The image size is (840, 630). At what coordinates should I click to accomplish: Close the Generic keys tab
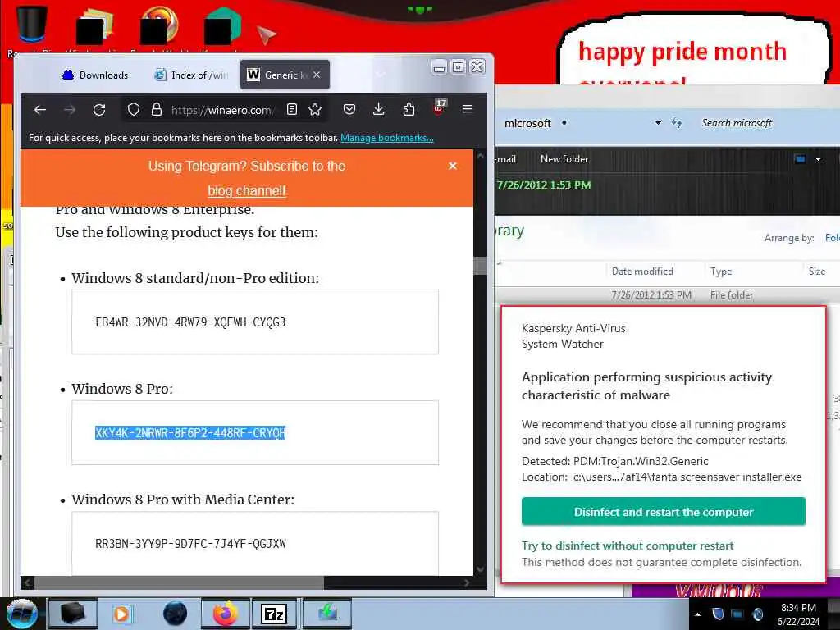[x=317, y=75]
